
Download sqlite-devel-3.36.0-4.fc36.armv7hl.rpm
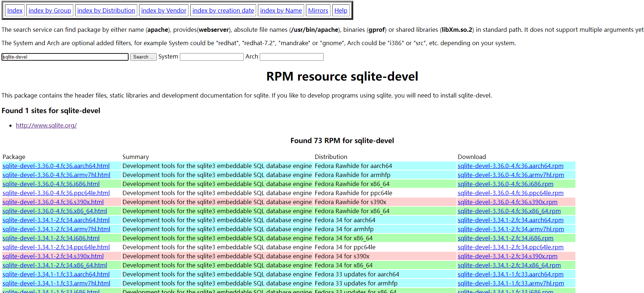(511, 175)
